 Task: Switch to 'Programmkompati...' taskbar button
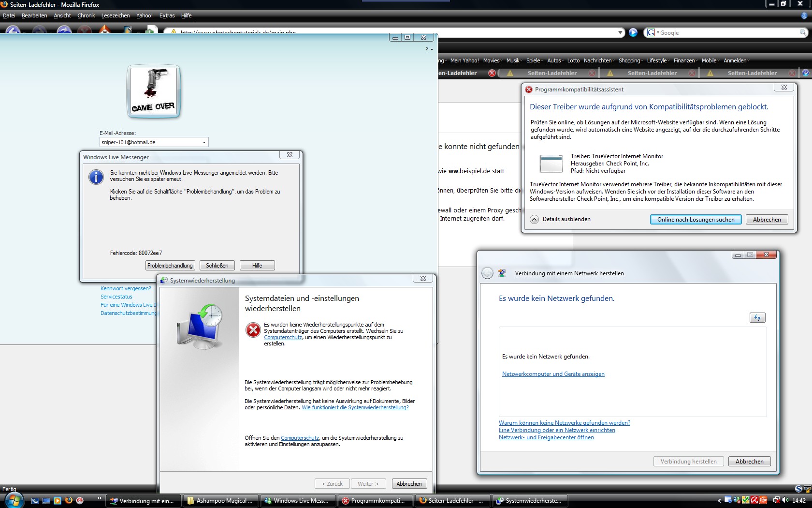375,501
